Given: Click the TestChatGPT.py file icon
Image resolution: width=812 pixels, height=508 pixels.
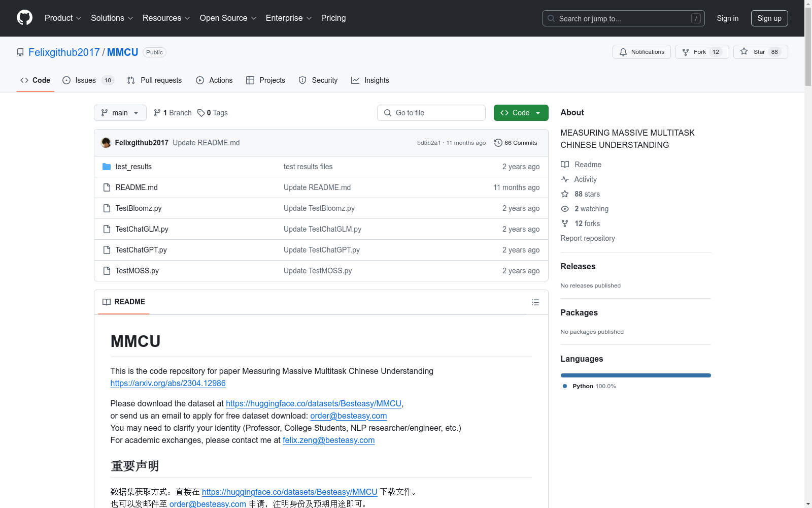Looking at the screenshot, I should (107, 250).
